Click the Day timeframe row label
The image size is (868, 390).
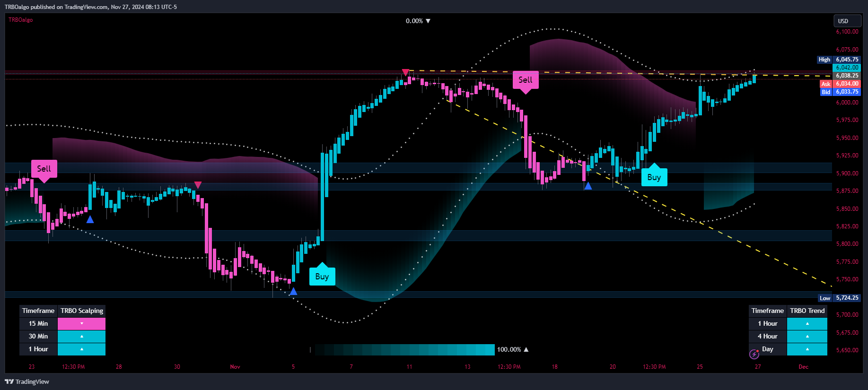(768, 349)
